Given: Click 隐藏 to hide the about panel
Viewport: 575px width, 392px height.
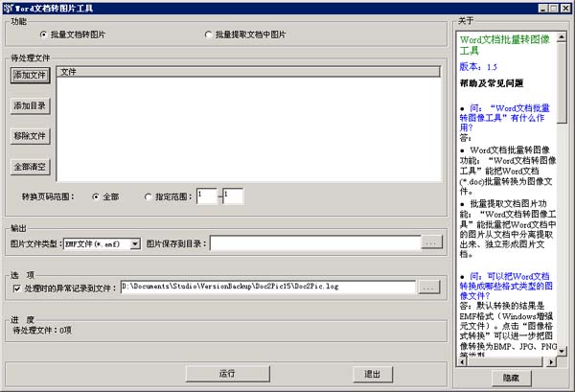Looking at the screenshot, I should (513, 378).
